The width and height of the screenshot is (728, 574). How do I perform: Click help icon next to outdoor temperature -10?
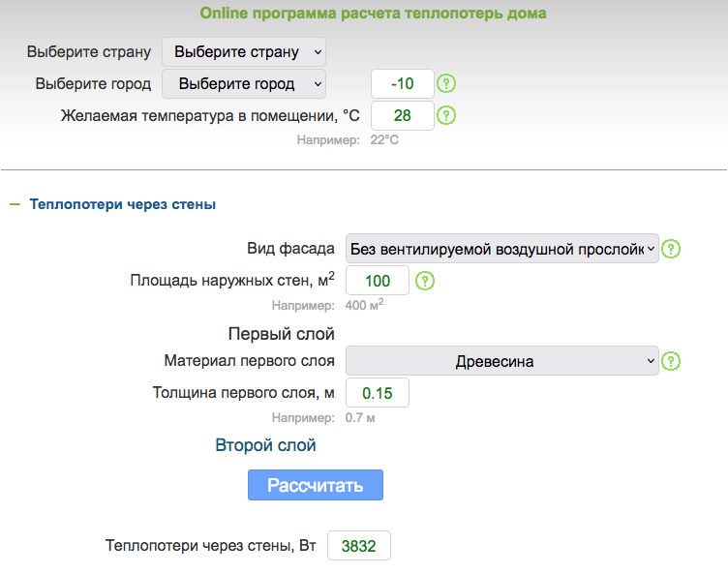pos(446,83)
